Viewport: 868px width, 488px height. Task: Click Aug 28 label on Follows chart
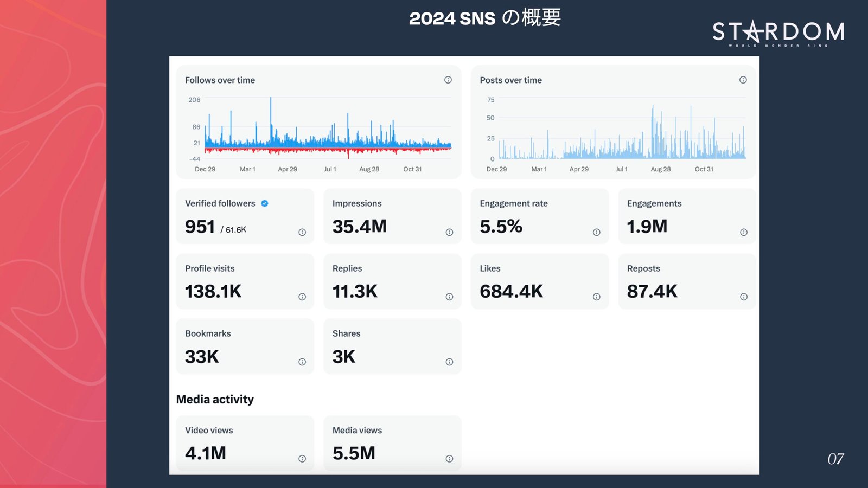[369, 169]
